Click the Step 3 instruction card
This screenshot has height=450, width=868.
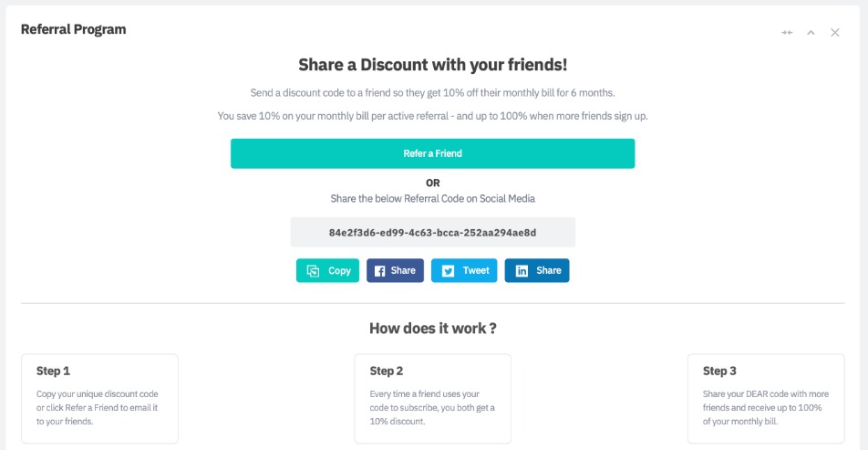click(766, 398)
